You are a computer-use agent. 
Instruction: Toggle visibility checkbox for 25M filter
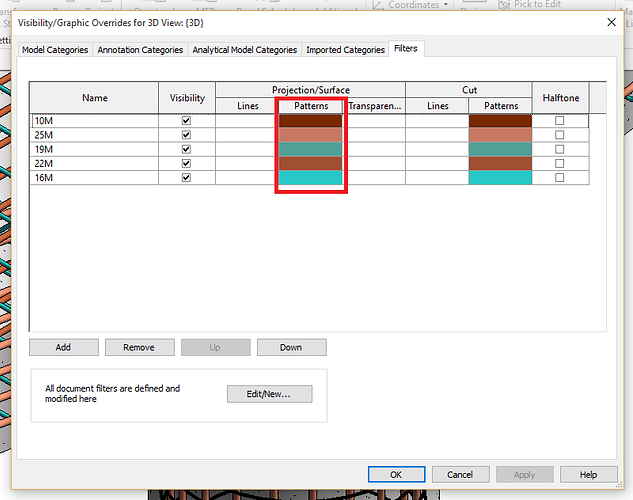(x=186, y=135)
